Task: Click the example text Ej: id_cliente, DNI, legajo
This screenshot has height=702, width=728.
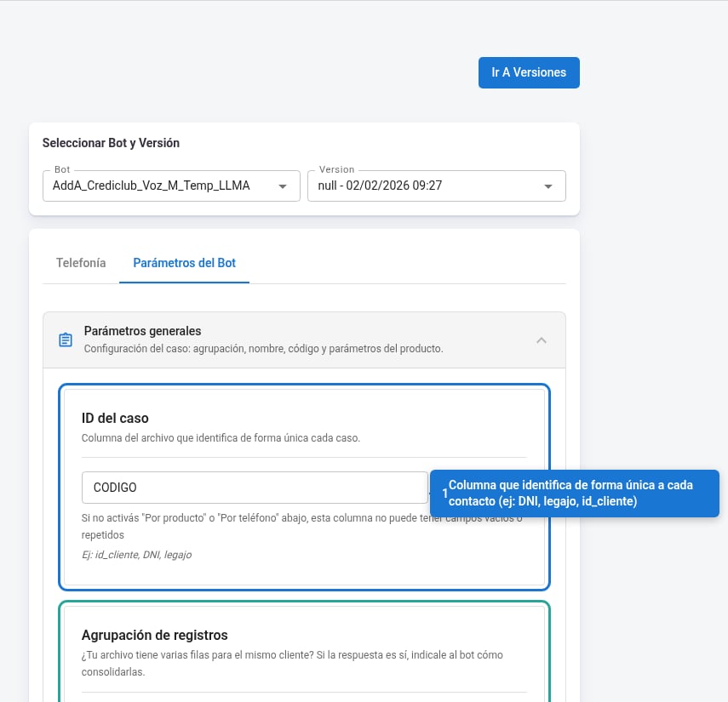Action: pos(136,555)
